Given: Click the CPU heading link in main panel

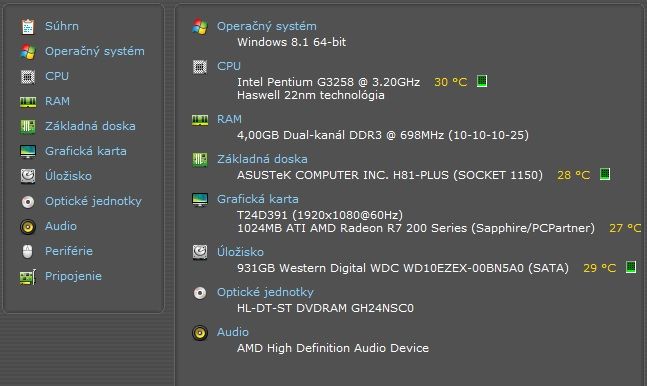Looking at the screenshot, I should (229, 66).
